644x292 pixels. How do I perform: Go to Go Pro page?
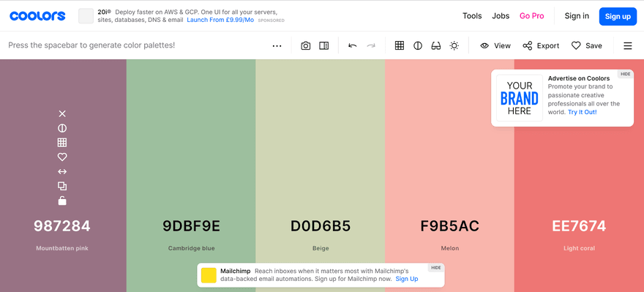coord(531,16)
